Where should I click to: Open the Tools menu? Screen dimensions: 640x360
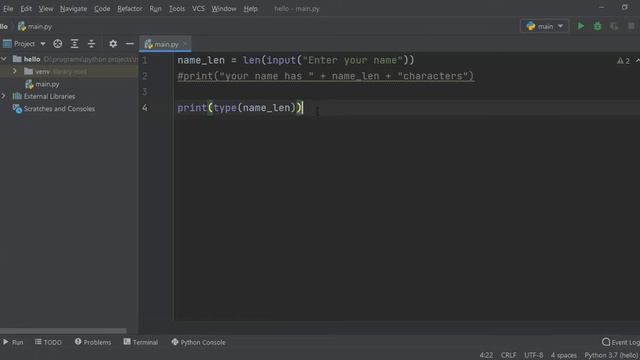pos(177,9)
